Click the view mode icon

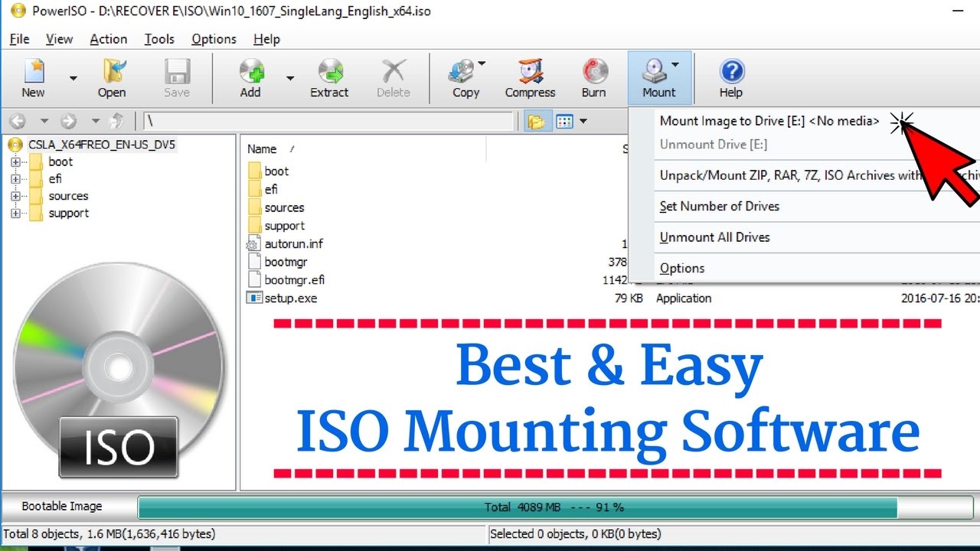coord(565,121)
